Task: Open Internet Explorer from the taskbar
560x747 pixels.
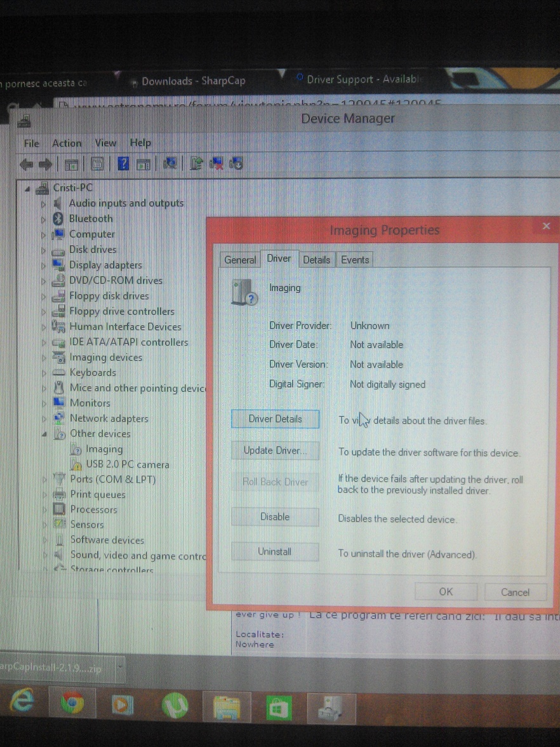Action: point(22,701)
